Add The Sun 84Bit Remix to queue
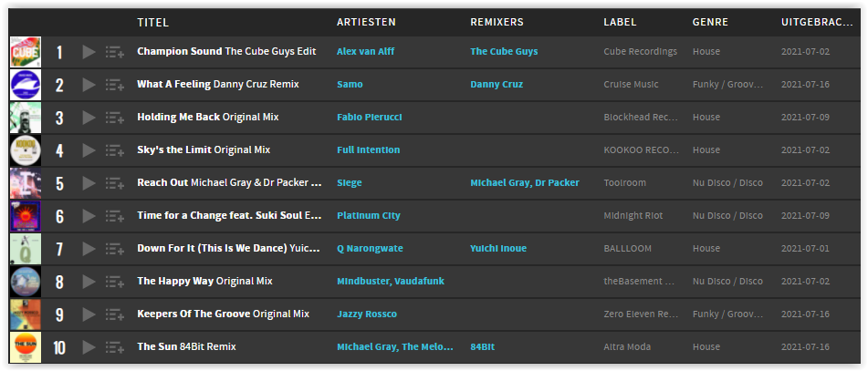868x371 pixels. coord(115,347)
